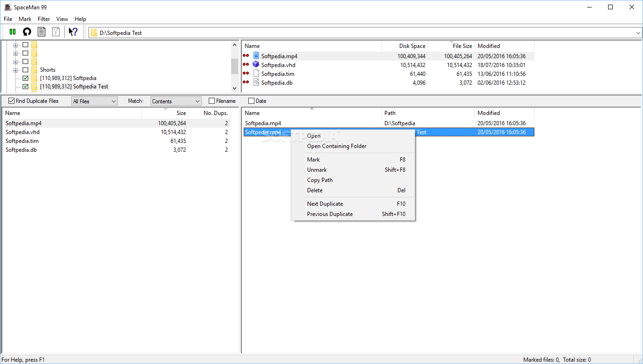Click the Softpedia.db file icon
The width and height of the screenshot is (643, 364).
tap(256, 82)
